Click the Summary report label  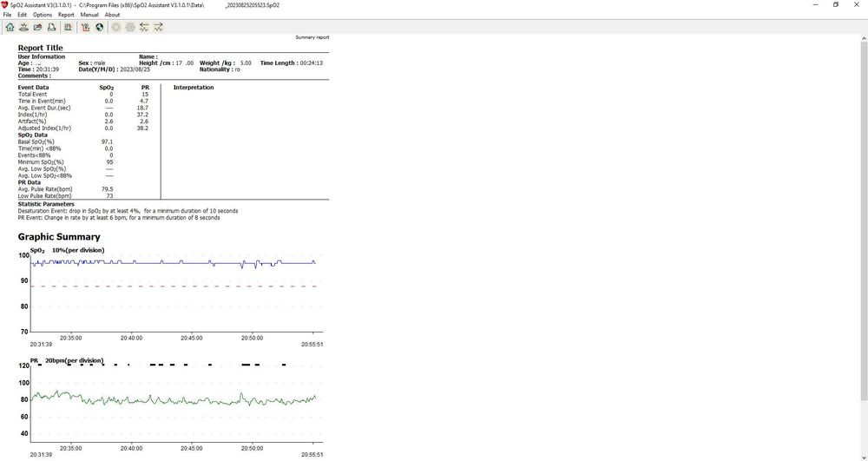312,37
